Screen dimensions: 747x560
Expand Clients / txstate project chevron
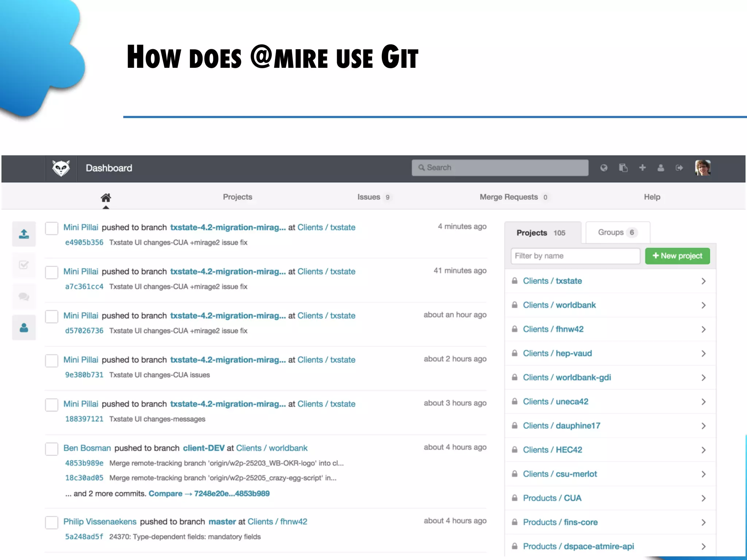pyautogui.click(x=704, y=281)
